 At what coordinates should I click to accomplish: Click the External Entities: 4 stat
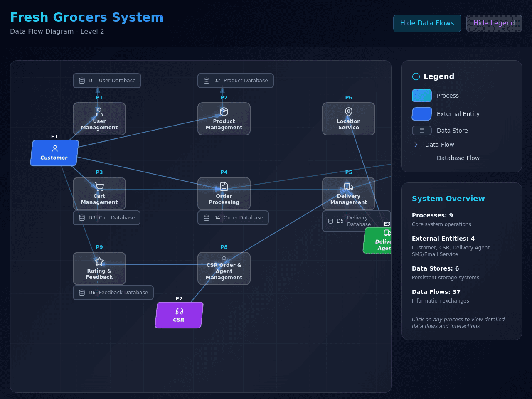pos(443,239)
